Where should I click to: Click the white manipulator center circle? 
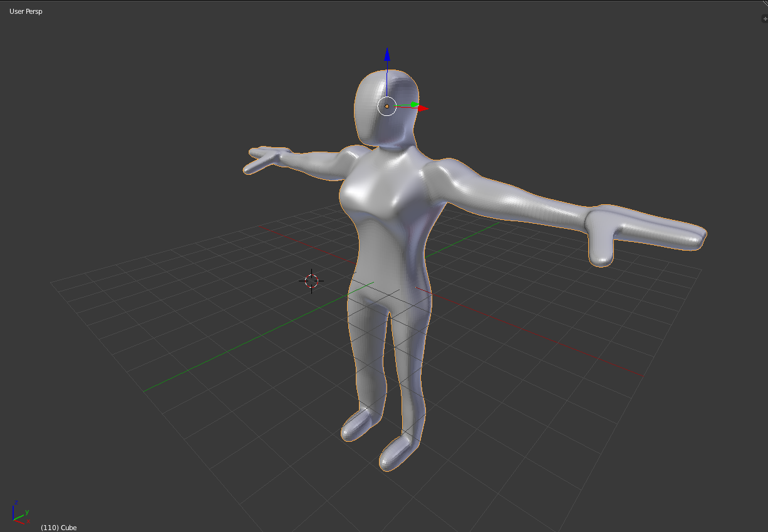pos(387,107)
